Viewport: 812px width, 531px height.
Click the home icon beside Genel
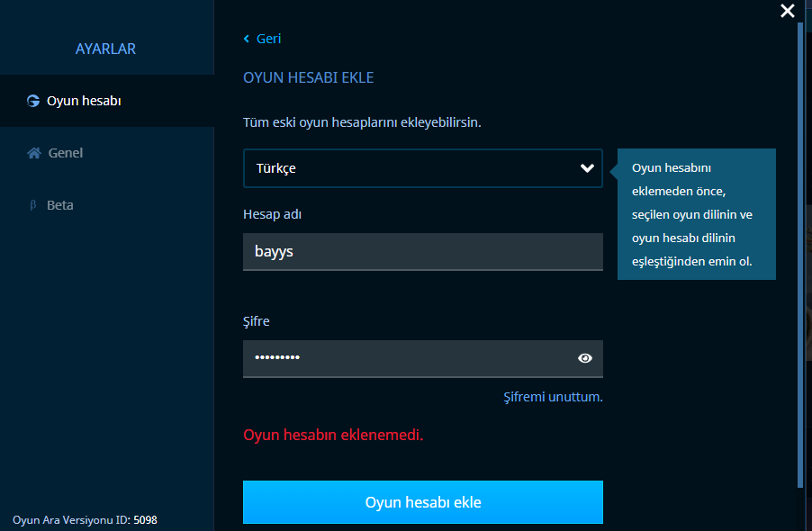(34, 153)
